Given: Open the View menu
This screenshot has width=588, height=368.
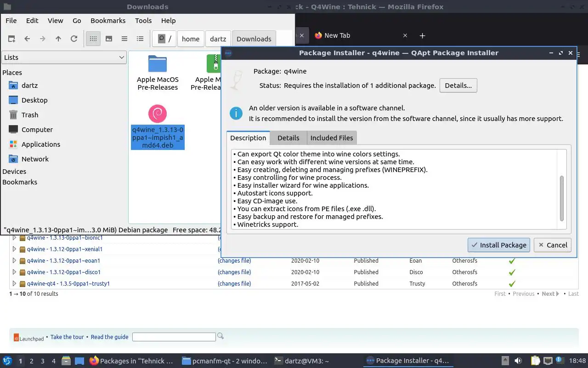Looking at the screenshot, I should point(56,20).
